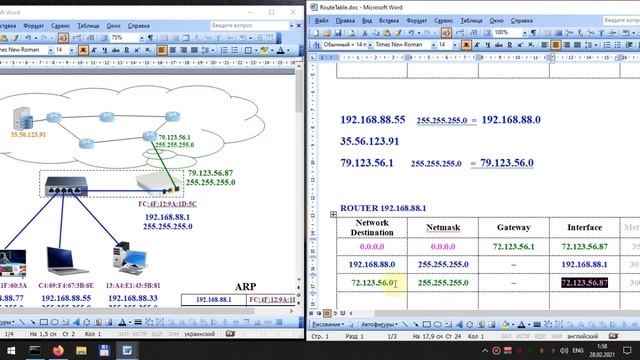This screenshot has width=640, height=360.
Task: Select Rectangle tool in left window drawing toolbar
Action: tap(44, 322)
